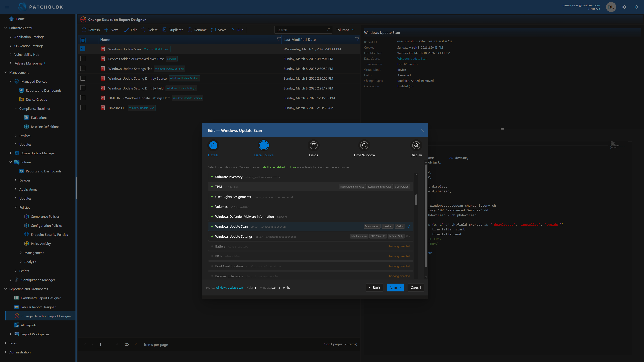The image size is (644, 362).
Task: Check the Timeline111 row checkbox
Action: point(83,108)
